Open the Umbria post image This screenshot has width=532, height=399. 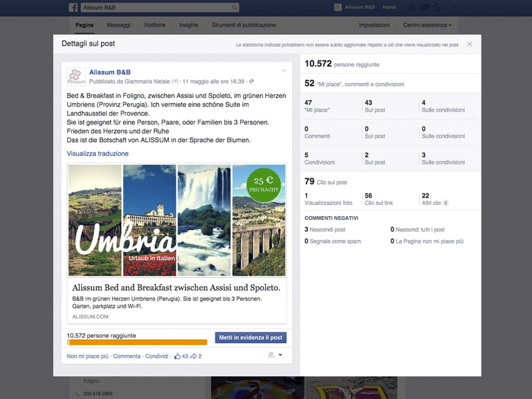tap(177, 220)
